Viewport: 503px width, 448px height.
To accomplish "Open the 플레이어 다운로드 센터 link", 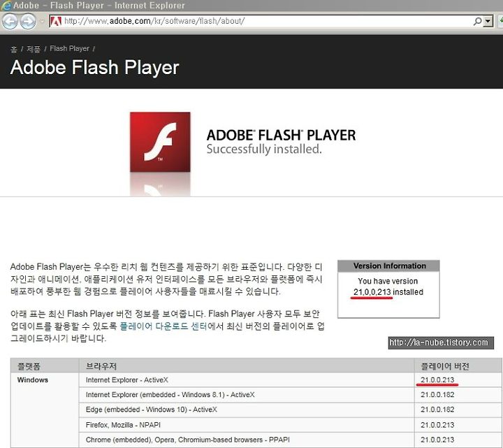I will 163,326.
